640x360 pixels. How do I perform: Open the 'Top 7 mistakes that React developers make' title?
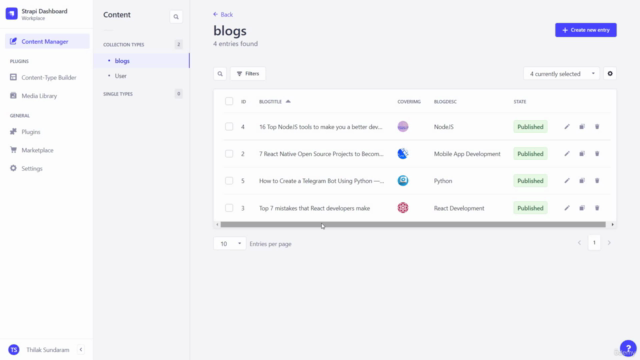(x=314, y=208)
